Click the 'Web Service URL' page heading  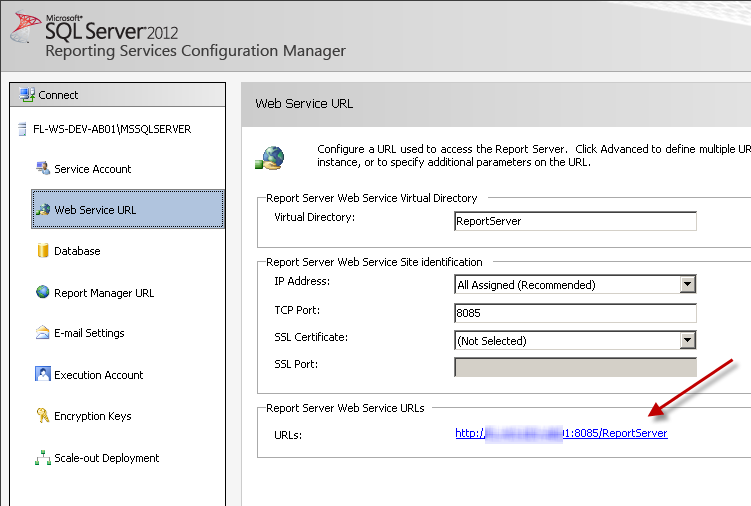tap(304, 104)
